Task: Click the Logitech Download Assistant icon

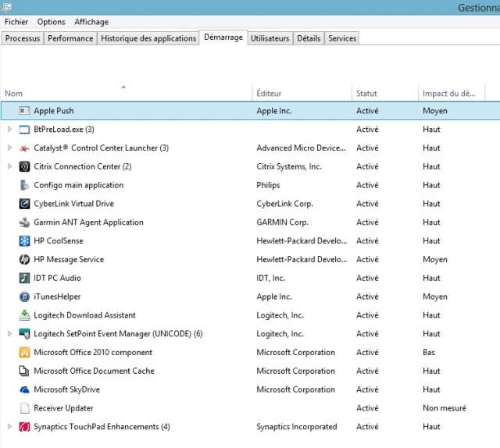Action: click(24, 315)
